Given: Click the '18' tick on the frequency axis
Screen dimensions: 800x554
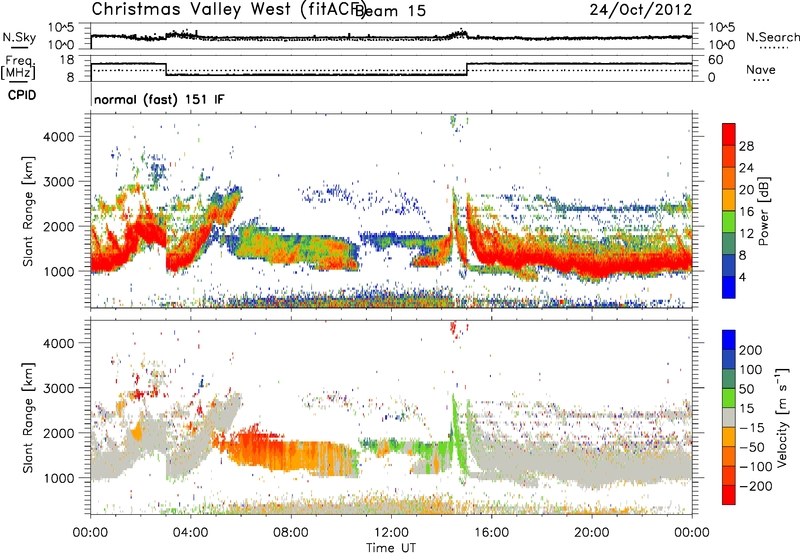Looking at the screenshot, I should coord(67,60).
